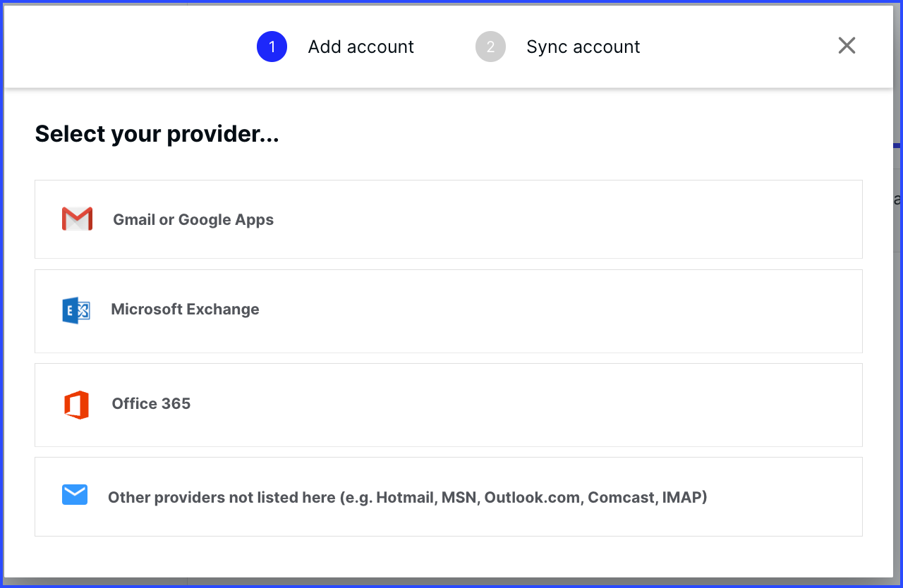Select the Gmail or Google Apps label
This screenshot has height=588, width=903.
click(x=193, y=220)
